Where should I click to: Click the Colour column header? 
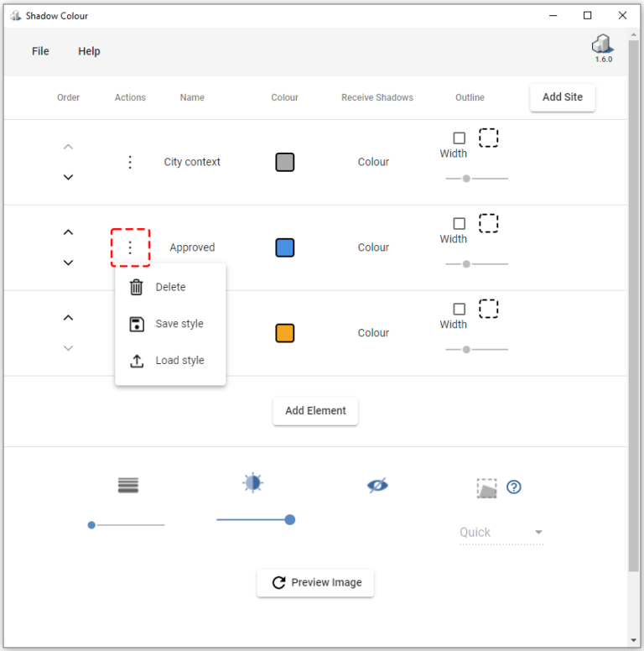tap(284, 97)
